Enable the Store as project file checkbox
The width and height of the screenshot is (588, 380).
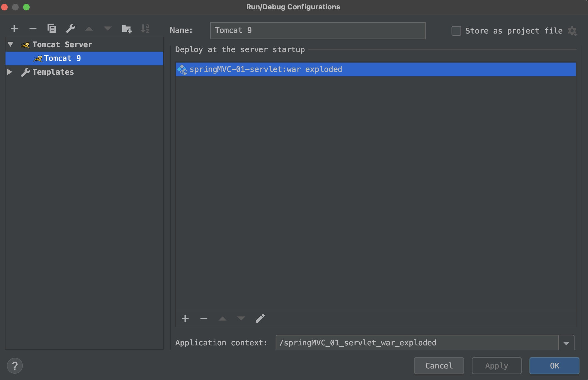point(456,31)
